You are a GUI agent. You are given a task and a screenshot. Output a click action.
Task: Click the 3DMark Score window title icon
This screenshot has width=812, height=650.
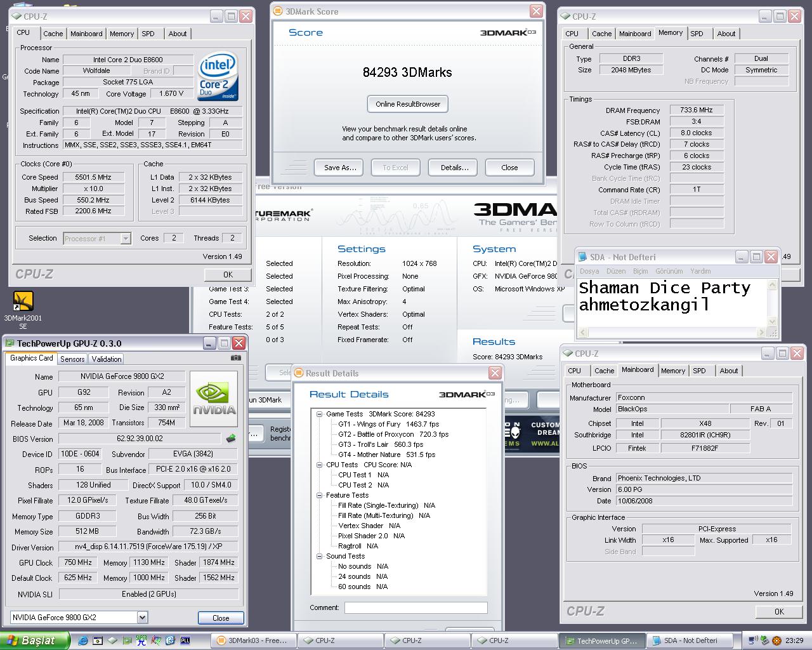pos(279,11)
